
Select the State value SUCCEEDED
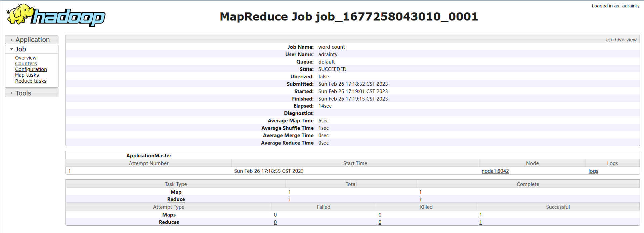click(x=332, y=69)
